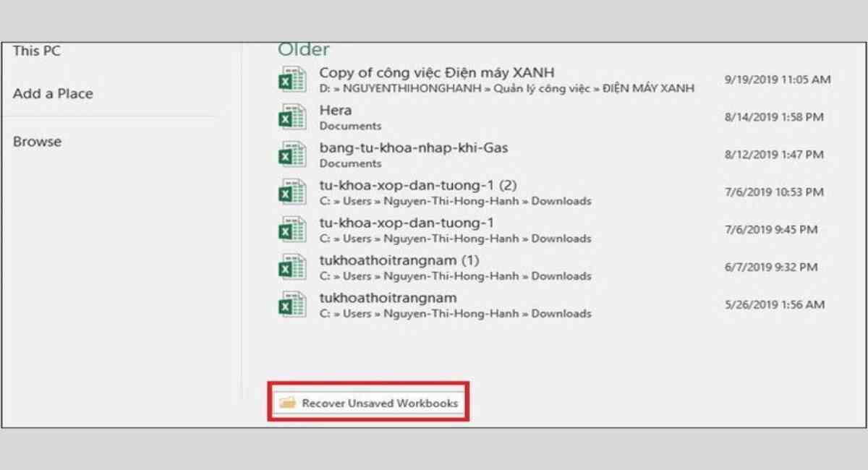Click Downloads path under tu-khoa-xop-dan-tuong-1 (2)
Image resolution: width=868 pixels, height=470 pixels.
455,201
